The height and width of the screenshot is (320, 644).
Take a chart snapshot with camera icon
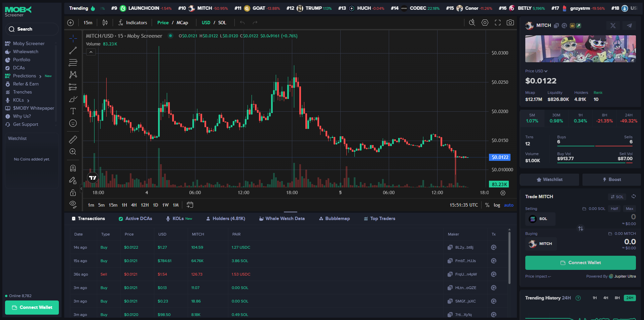(x=510, y=23)
